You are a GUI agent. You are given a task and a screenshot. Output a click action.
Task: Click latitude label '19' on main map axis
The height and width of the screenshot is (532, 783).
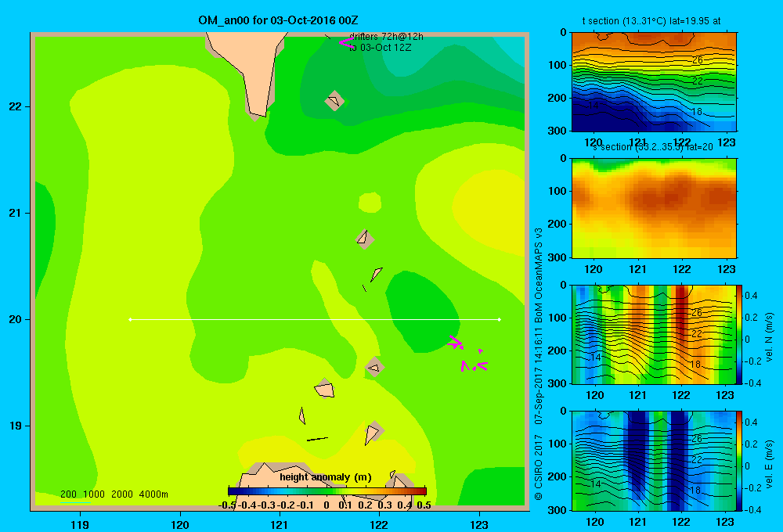(16, 426)
